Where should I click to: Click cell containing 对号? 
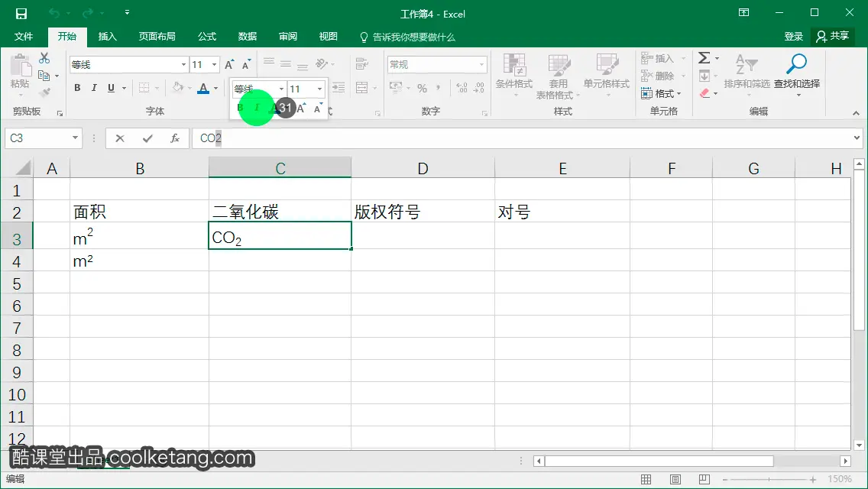[x=562, y=212]
